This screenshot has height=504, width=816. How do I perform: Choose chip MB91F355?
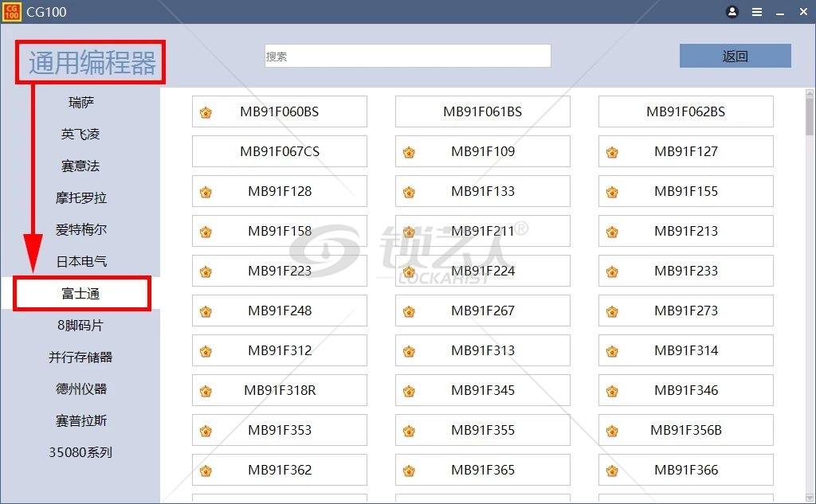[482, 430]
